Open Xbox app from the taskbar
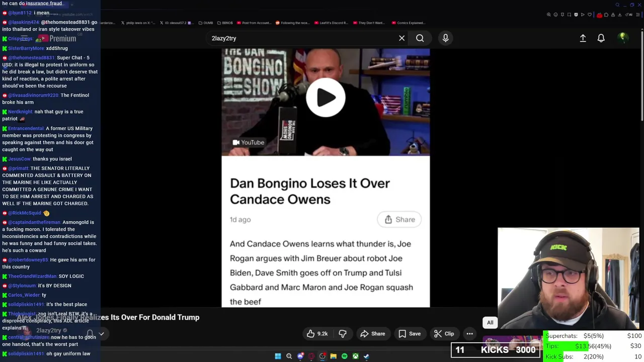644x362 pixels. point(355,356)
